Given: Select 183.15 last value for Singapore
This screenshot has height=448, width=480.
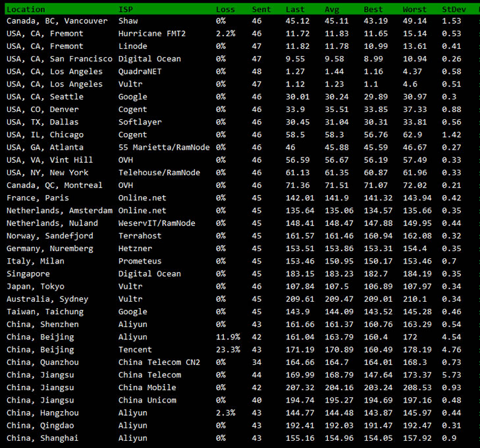Looking at the screenshot, I should (300, 274).
